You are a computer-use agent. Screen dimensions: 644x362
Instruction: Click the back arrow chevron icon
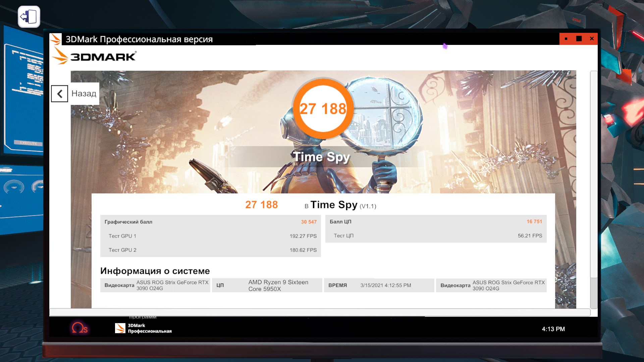coord(60,94)
